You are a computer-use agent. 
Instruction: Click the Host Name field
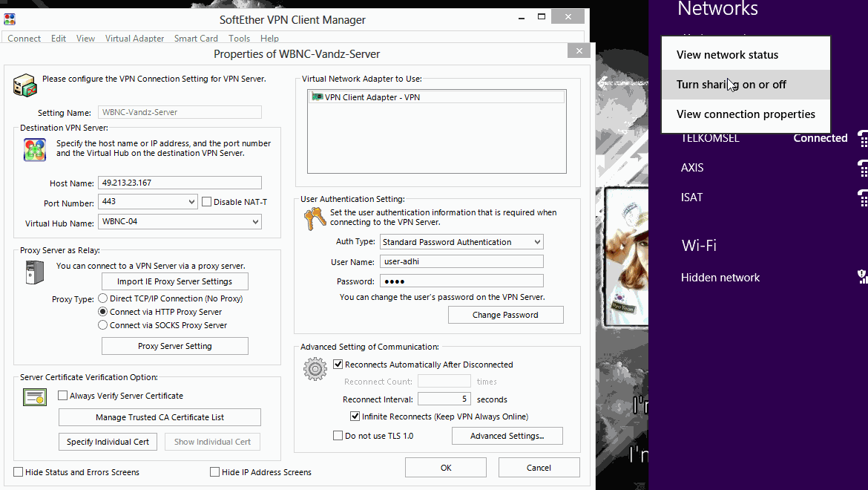(x=180, y=183)
